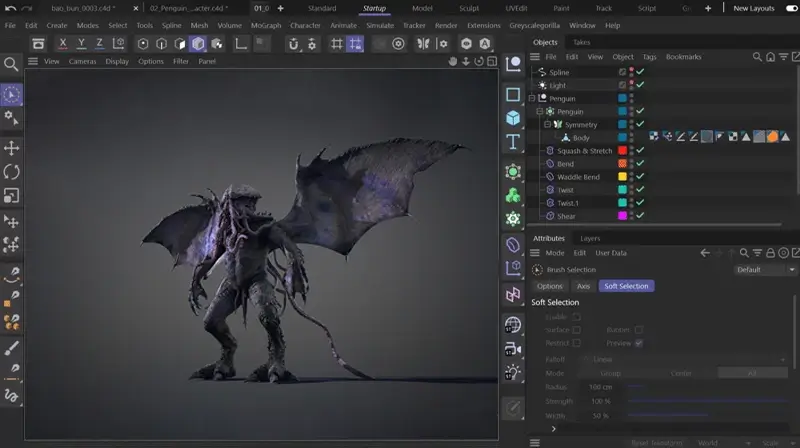Select the Rotate tool in left toolbar

[11, 172]
